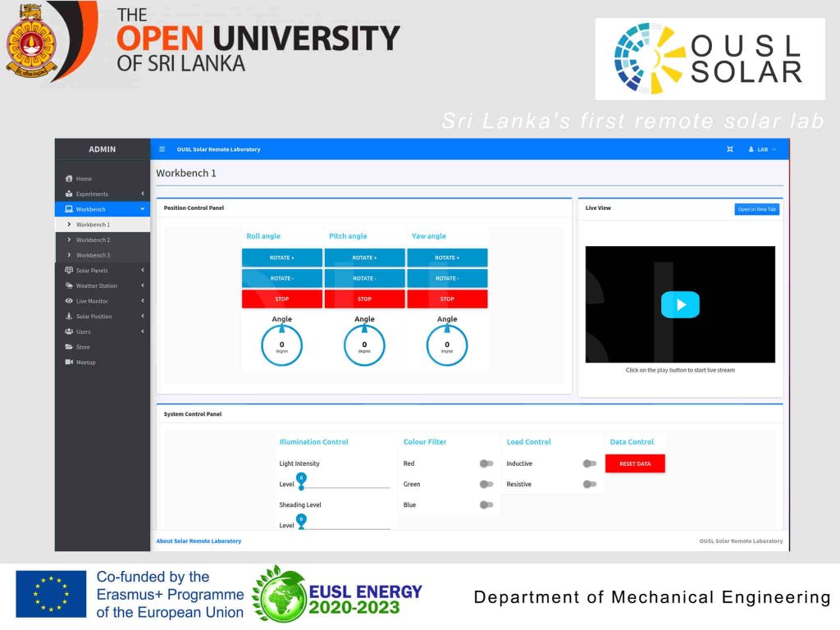
Task: Select Workbench 1 in the sidebar
Action: click(x=103, y=225)
